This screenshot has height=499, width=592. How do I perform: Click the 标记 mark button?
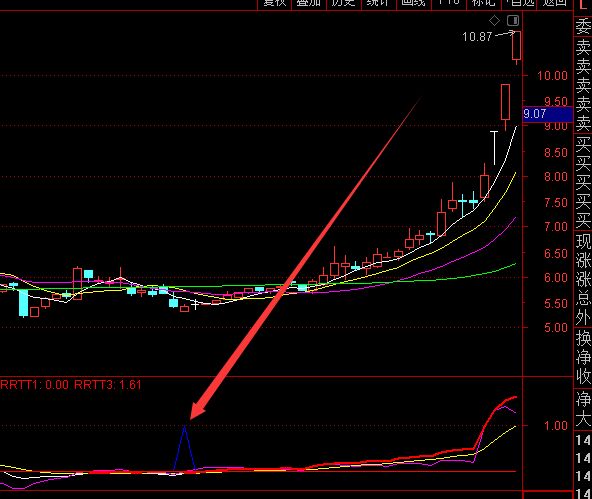point(483,3)
